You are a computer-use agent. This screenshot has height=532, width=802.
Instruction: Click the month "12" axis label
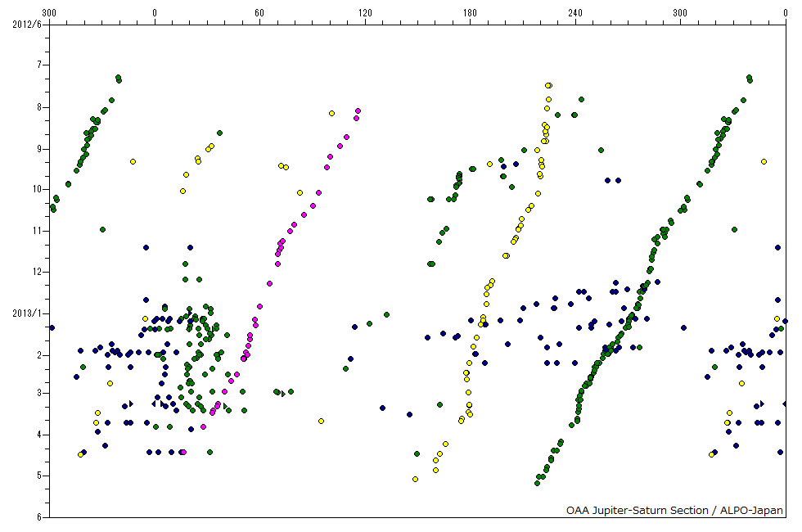click(37, 272)
